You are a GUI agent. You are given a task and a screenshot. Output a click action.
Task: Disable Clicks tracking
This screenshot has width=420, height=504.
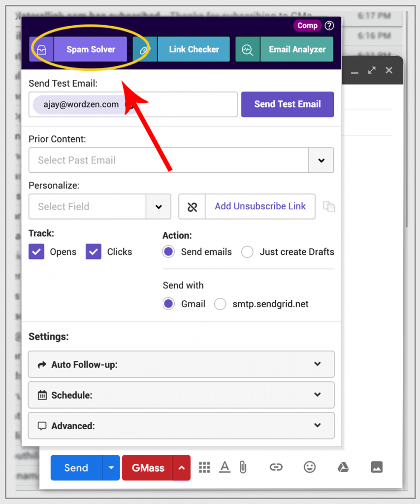click(93, 252)
